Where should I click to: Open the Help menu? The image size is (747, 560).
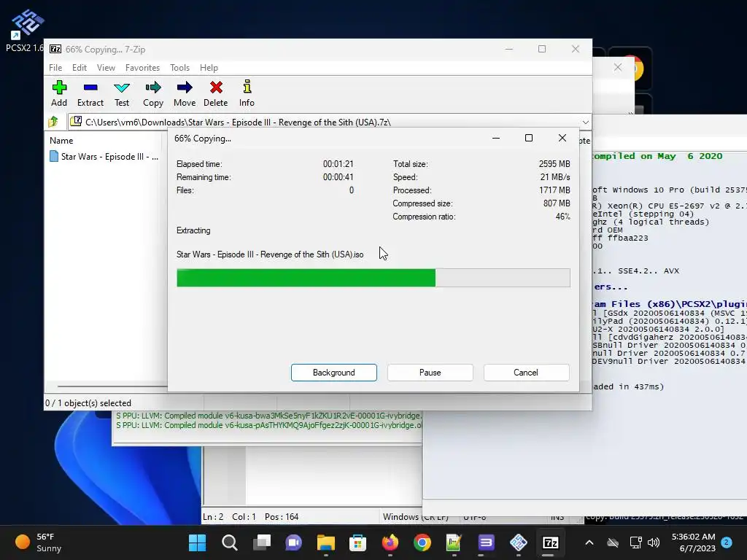point(209,68)
